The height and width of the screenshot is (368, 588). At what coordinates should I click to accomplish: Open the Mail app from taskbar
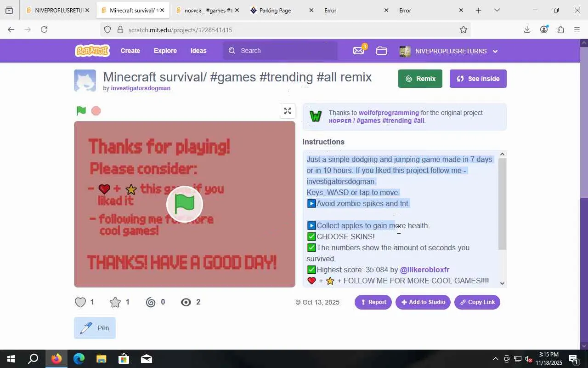(146, 359)
